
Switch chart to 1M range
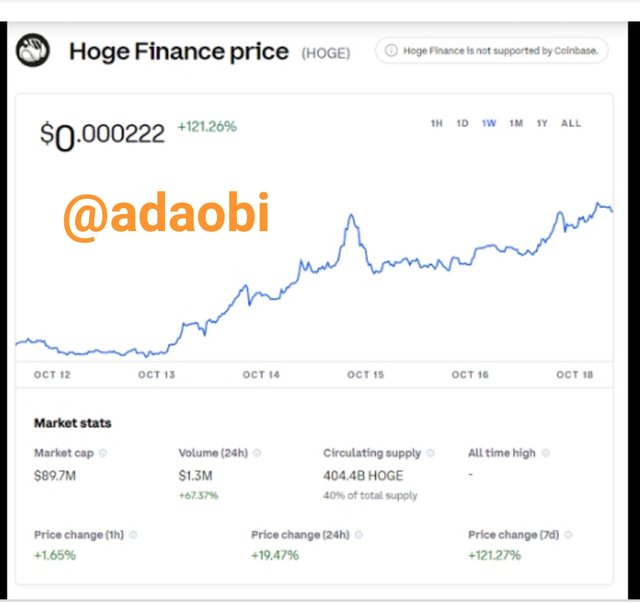pos(516,123)
